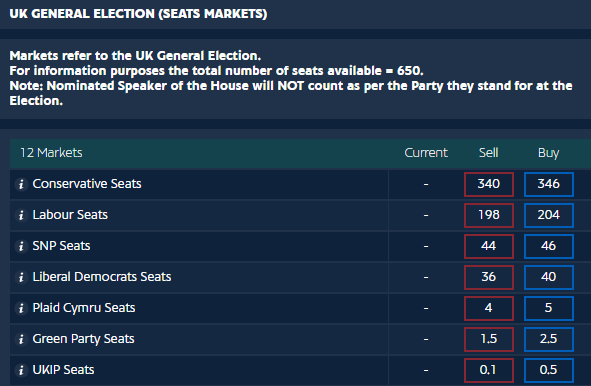Sell Labour Seats at 198
This screenshot has height=386, width=591.
point(488,215)
